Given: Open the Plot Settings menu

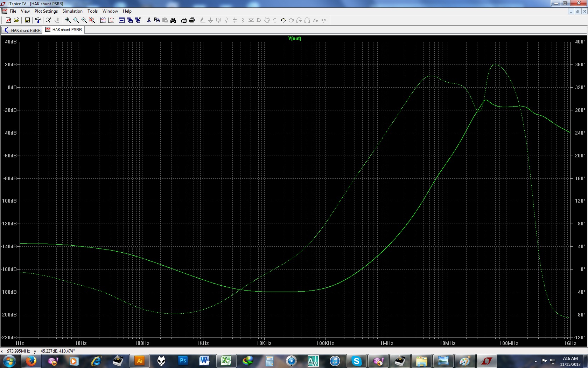Looking at the screenshot, I should 46,11.
